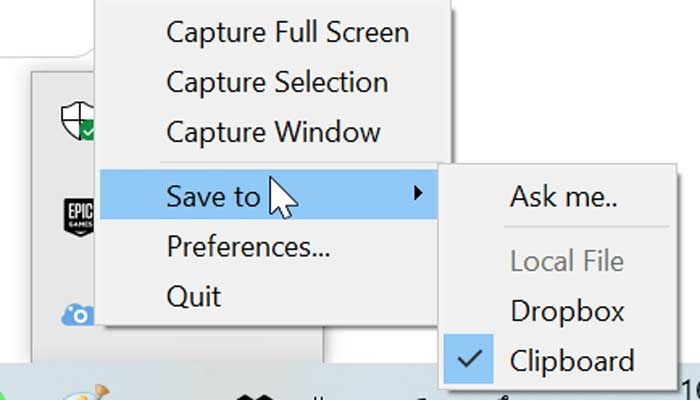Image resolution: width=700 pixels, height=400 pixels.
Task: Select Capture Selection in the context menu
Action: click(x=277, y=81)
